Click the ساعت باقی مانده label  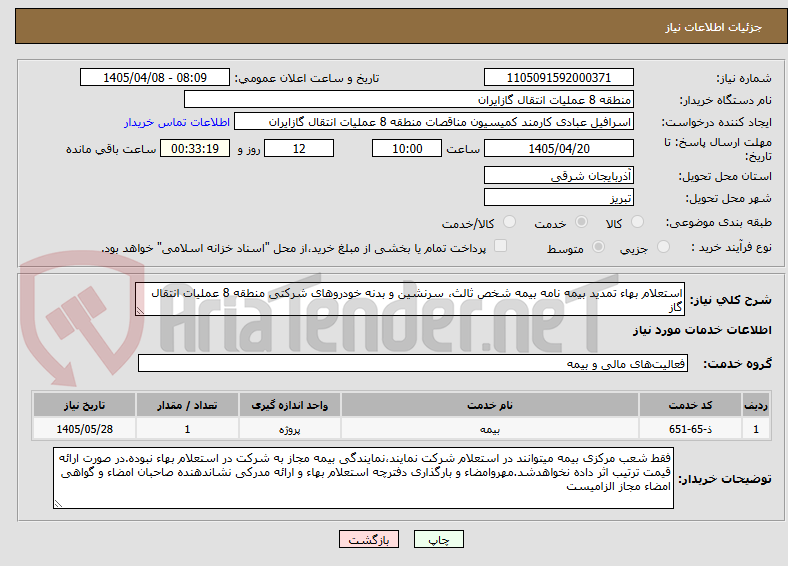click(x=111, y=149)
